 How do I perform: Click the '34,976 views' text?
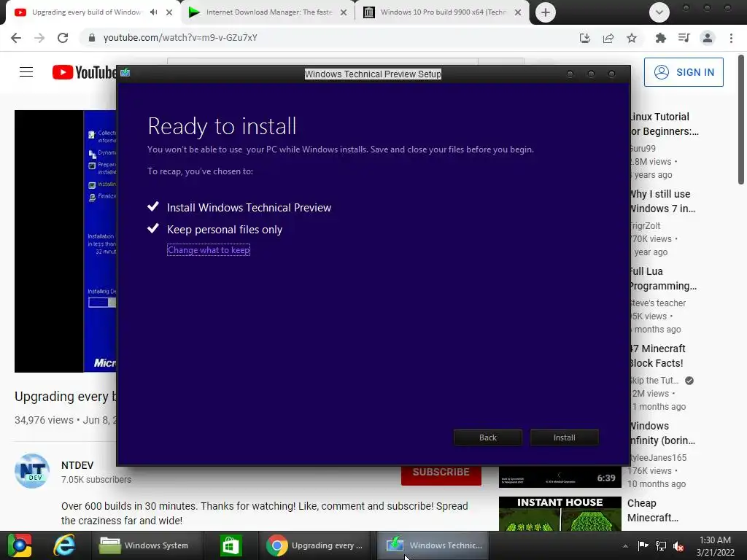[x=44, y=420]
